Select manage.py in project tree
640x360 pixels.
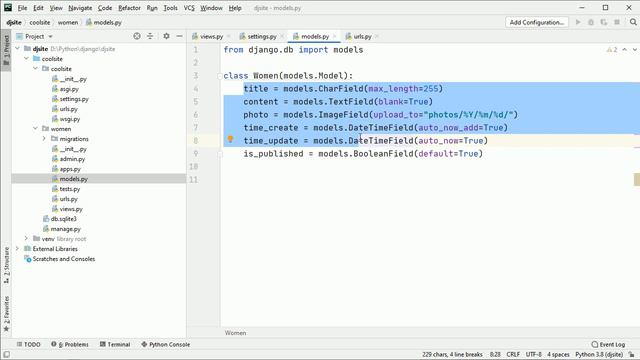[x=66, y=229]
